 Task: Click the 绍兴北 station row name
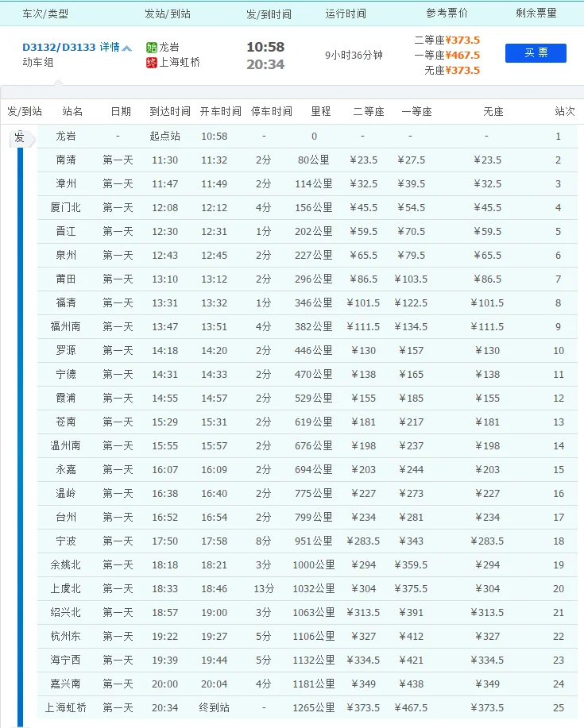pyautogui.click(x=65, y=612)
